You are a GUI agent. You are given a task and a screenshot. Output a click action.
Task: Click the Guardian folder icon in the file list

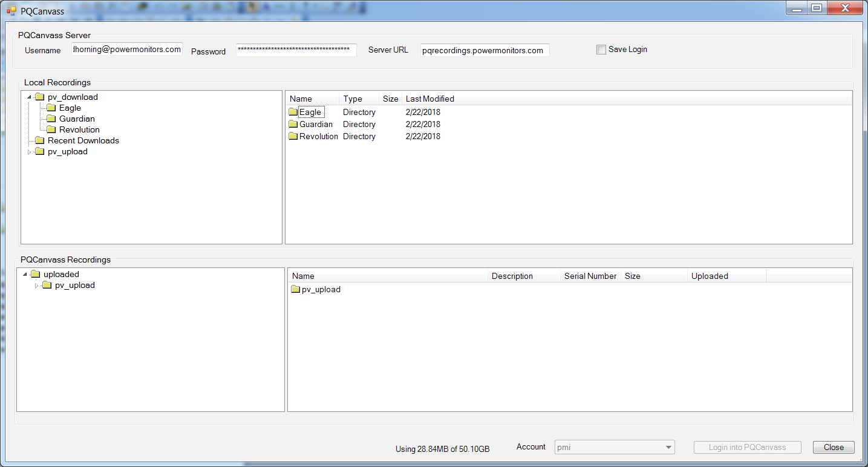click(x=293, y=124)
